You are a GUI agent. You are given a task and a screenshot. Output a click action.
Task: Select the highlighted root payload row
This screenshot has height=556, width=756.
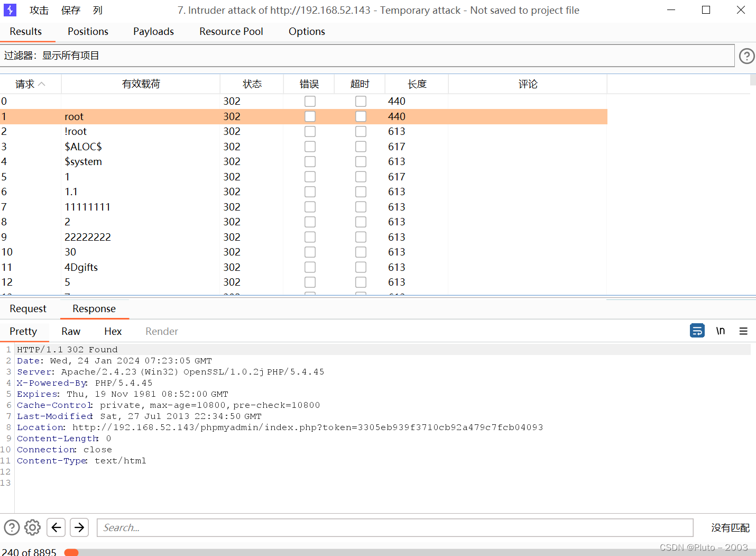tap(303, 116)
